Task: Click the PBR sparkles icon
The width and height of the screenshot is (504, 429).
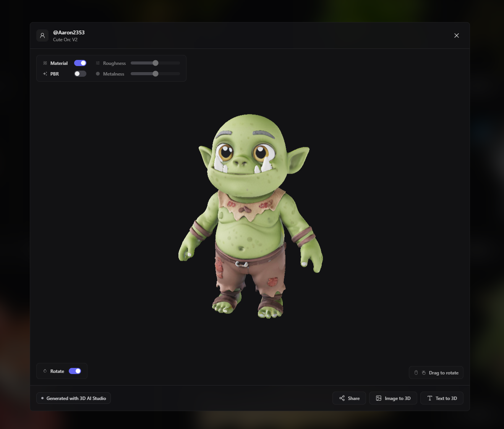Action: (x=45, y=74)
